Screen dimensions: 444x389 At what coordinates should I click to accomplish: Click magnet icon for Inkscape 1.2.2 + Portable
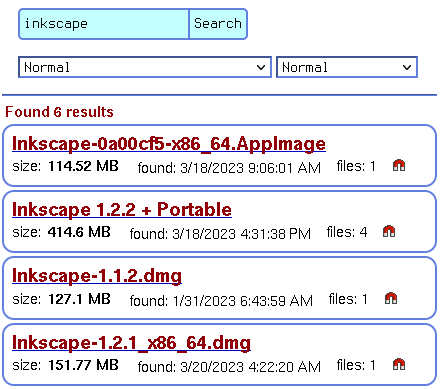click(389, 231)
